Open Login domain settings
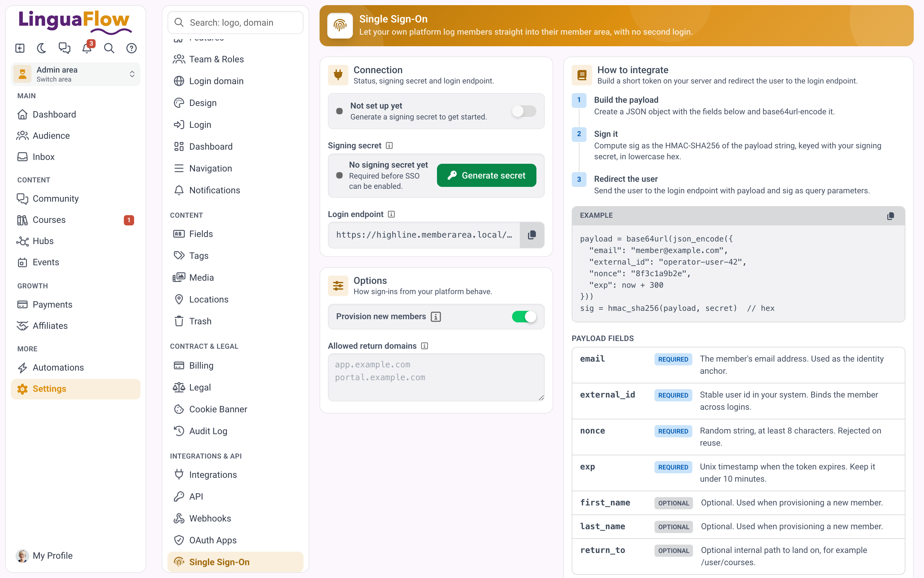This screenshot has height=578, width=924. [x=235, y=81]
